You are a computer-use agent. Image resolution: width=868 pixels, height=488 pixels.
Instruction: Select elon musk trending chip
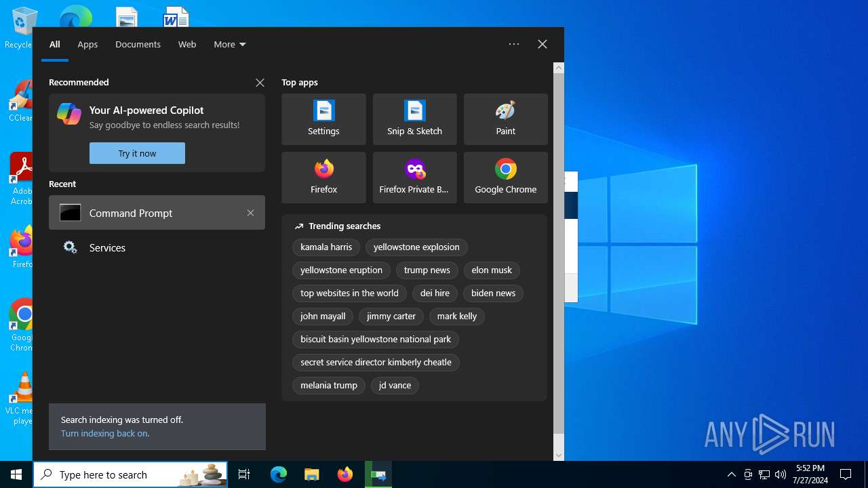point(492,270)
